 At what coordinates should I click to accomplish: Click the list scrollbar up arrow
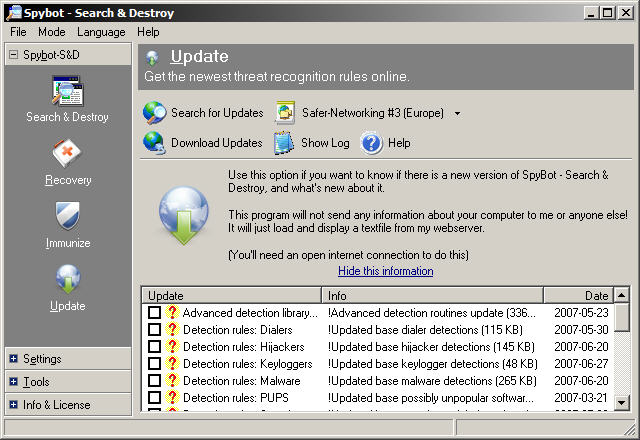coord(622,295)
